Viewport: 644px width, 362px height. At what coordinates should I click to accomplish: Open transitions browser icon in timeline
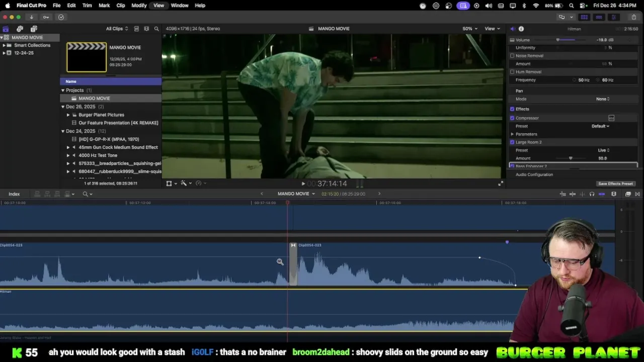[637, 194]
